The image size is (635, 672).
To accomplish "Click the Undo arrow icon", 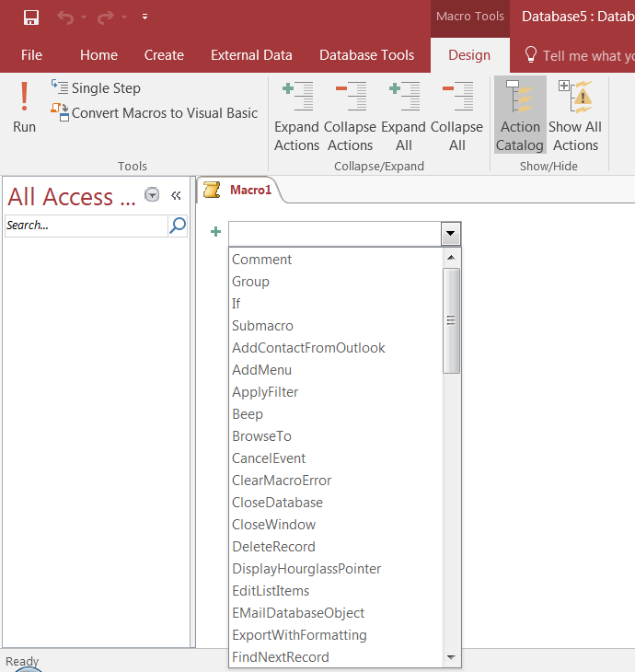I will [x=65, y=17].
